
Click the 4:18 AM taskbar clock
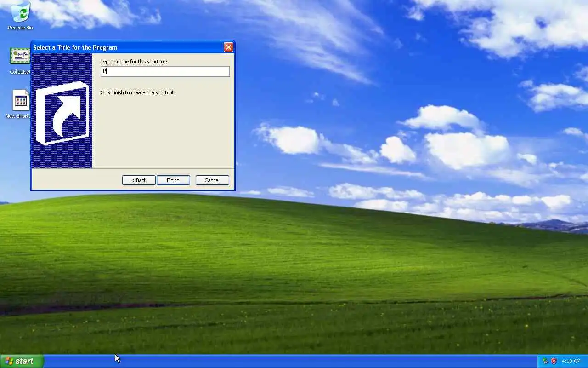(571, 361)
